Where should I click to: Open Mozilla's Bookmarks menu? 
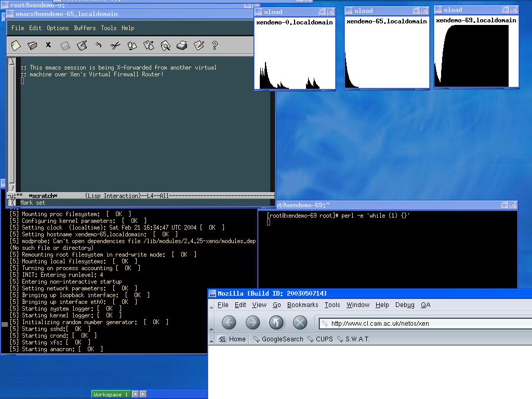coord(303,304)
